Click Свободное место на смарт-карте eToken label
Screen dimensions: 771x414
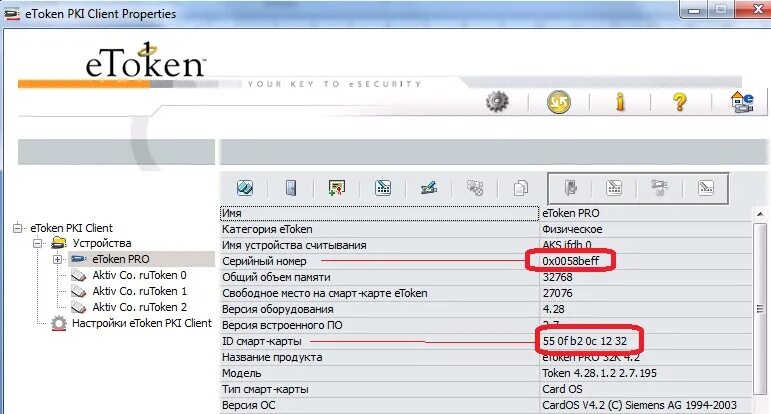(x=325, y=293)
